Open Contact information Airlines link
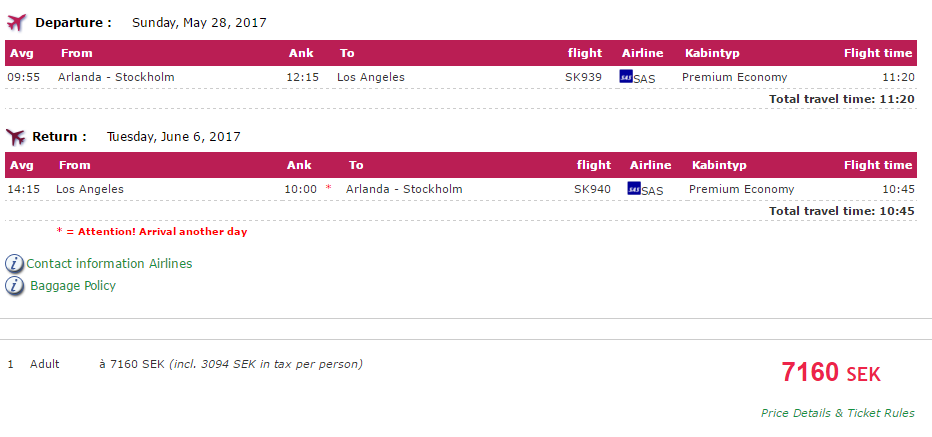Screen dimensions: 932x437 [109, 263]
